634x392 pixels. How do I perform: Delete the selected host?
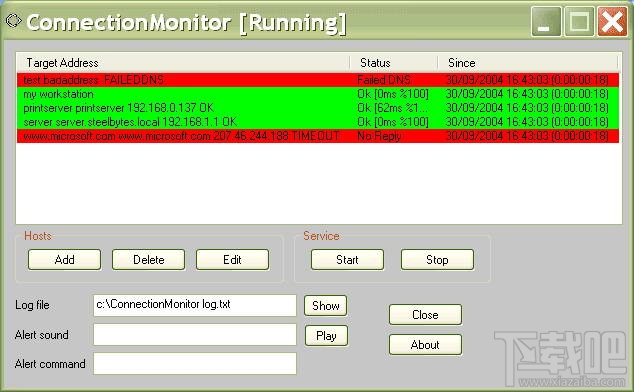pyautogui.click(x=148, y=259)
